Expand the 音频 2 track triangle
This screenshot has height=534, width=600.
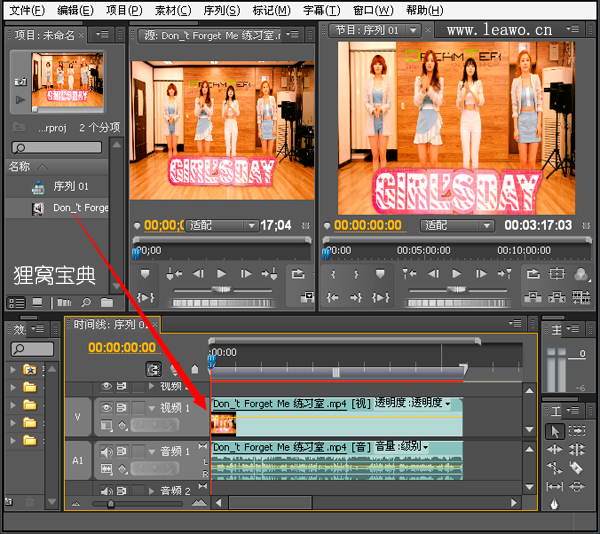pos(152,491)
